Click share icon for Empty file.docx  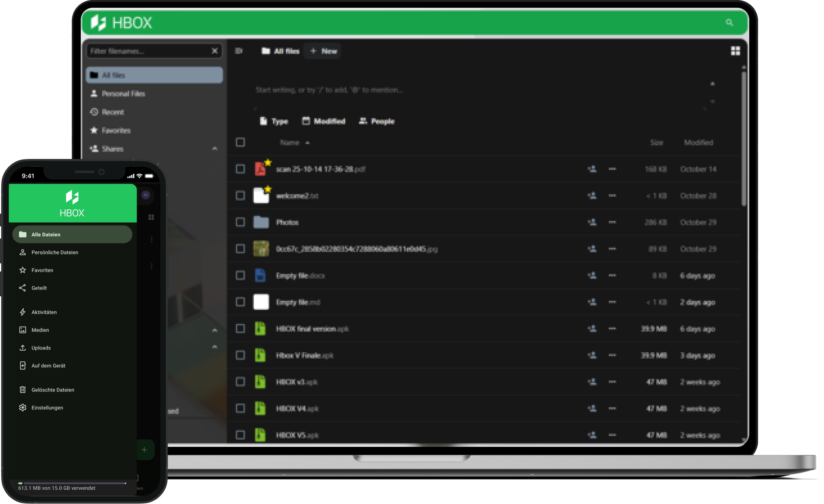592,275
